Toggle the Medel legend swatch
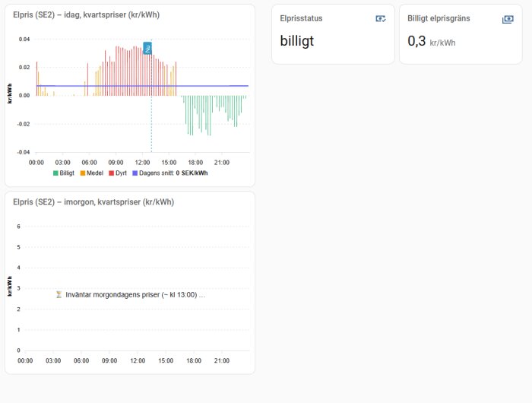This screenshot has width=532, height=403. 82,173
